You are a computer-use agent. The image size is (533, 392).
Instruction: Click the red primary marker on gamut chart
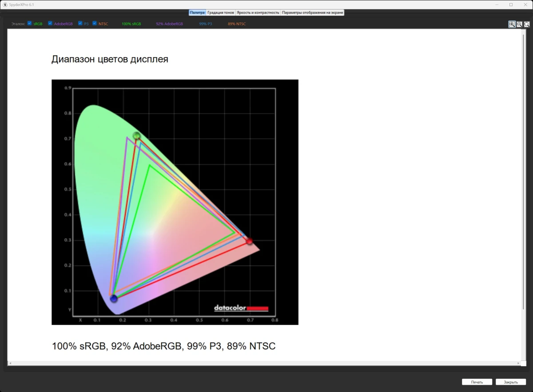point(249,241)
